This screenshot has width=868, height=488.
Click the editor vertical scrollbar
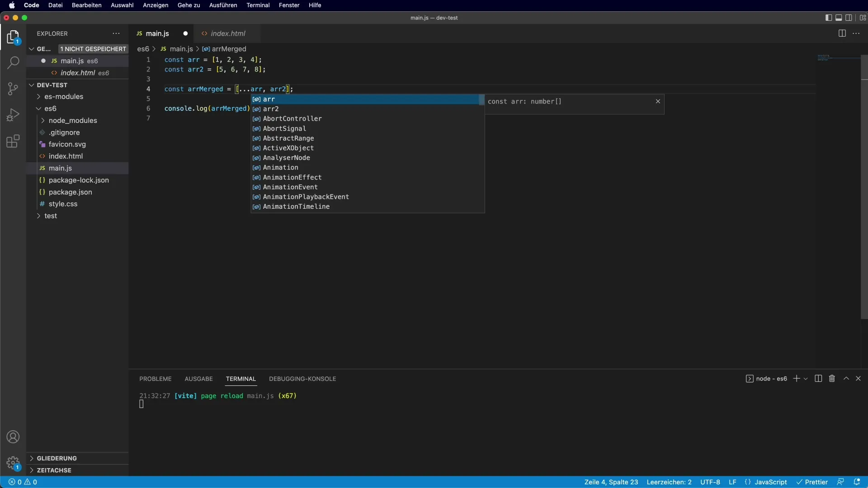(864, 186)
